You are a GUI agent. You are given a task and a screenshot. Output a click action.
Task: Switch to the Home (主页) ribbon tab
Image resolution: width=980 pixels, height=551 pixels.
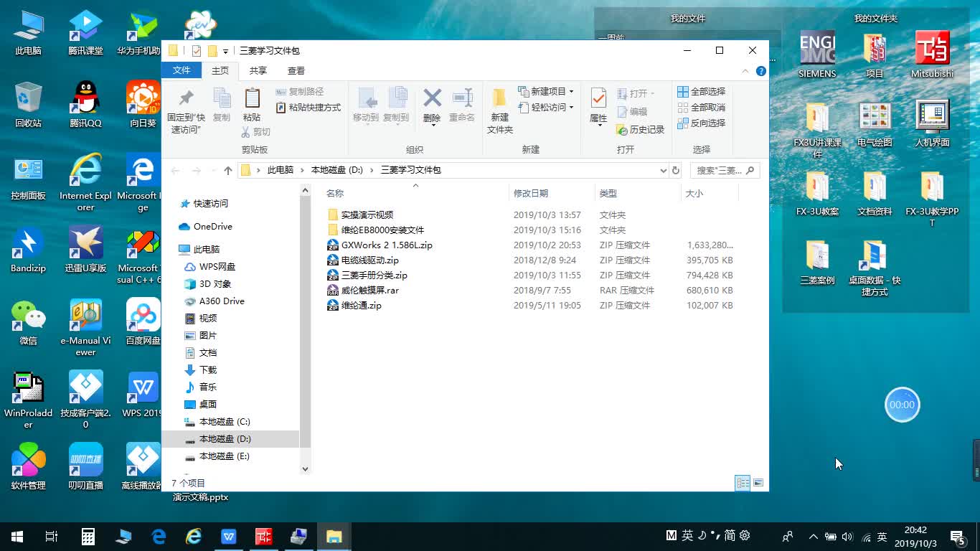click(220, 70)
